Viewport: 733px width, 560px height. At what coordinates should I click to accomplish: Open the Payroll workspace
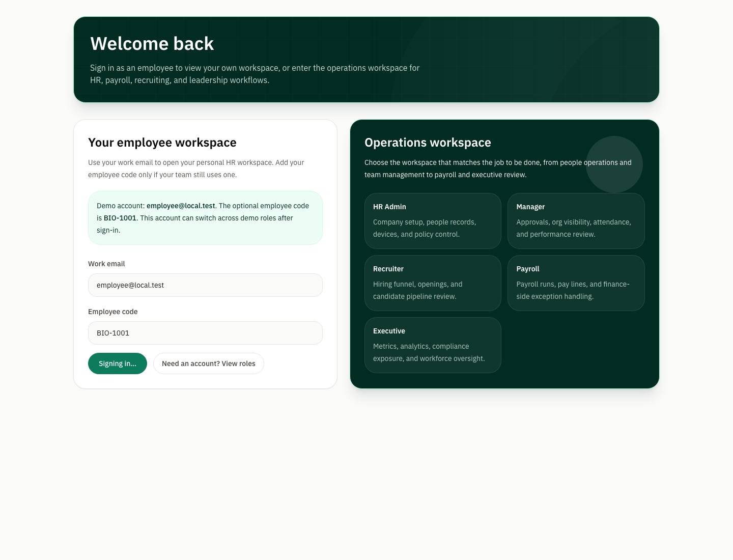tap(576, 283)
